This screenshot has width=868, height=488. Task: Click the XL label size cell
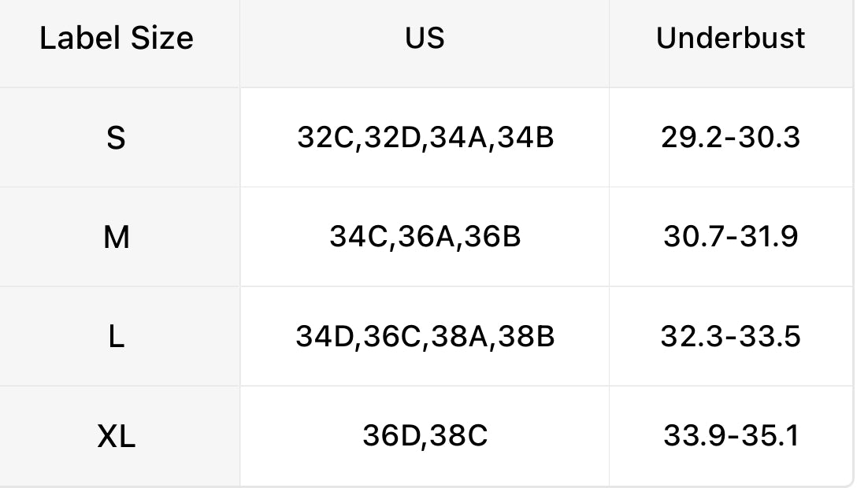pos(116,436)
